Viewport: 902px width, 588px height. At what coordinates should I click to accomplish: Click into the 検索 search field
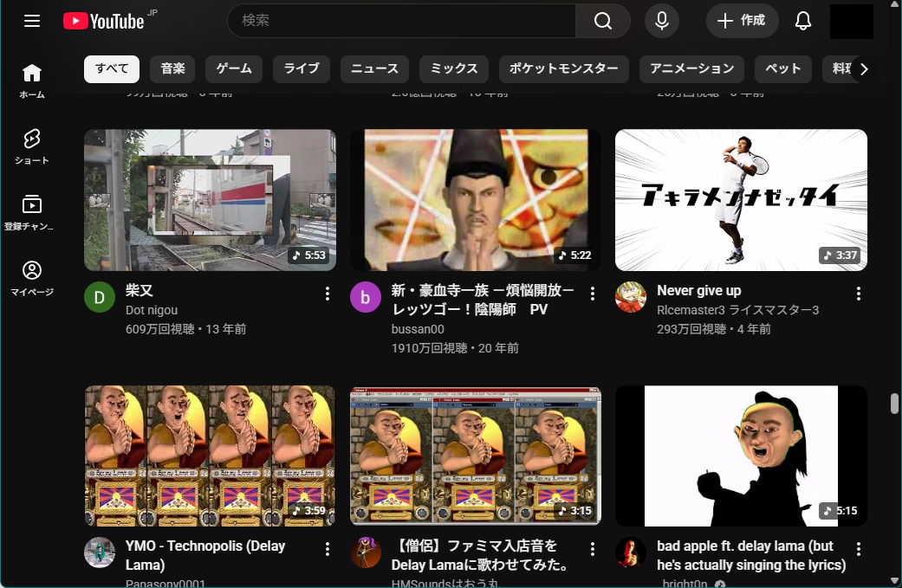tap(401, 21)
